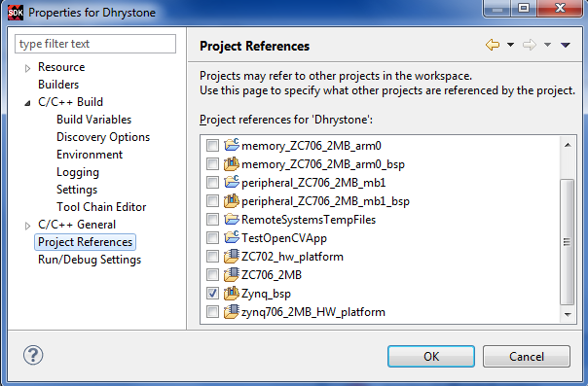Uncheck the Zynq_bsp project reference
Screen dimensions: 588x386
click(212, 294)
